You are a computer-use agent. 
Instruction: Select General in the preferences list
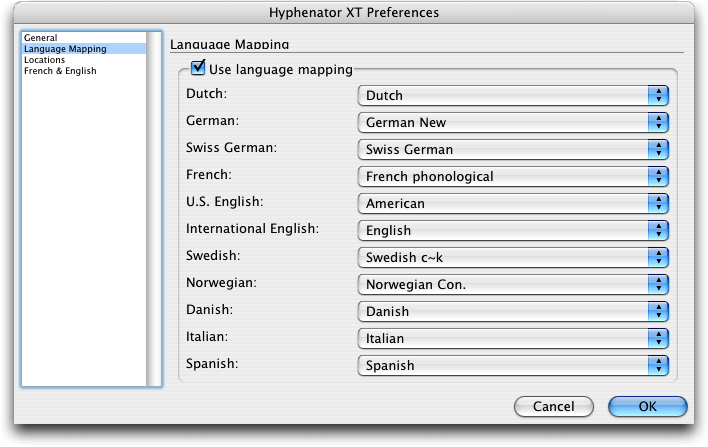tap(84, 38)
